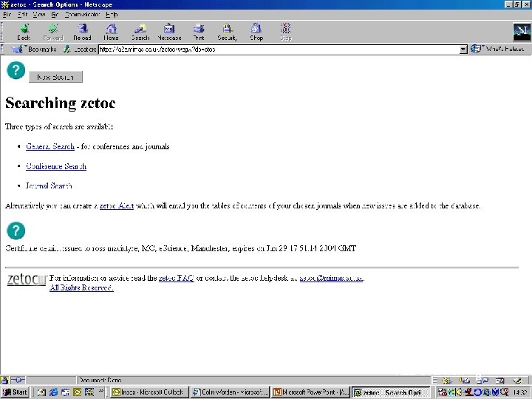This screenshot has height=399, width=532.
Task: Click the Location page proxy icon
Action: point(66,50)
